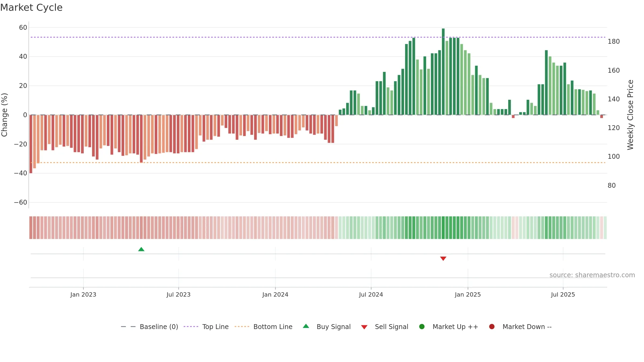Click the Jan 2023 axis label
This screenshot has height=362, width=644.
tap(83, 295)
